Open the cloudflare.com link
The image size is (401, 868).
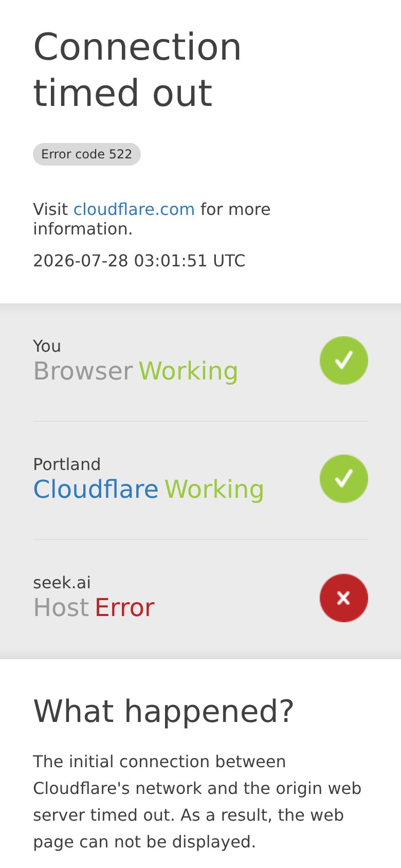[134, 209]
